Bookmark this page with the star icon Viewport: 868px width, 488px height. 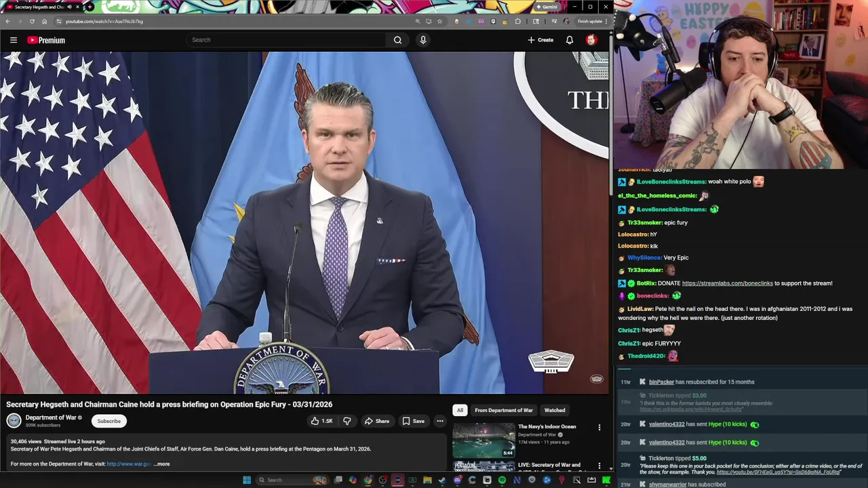click(439, 21)
